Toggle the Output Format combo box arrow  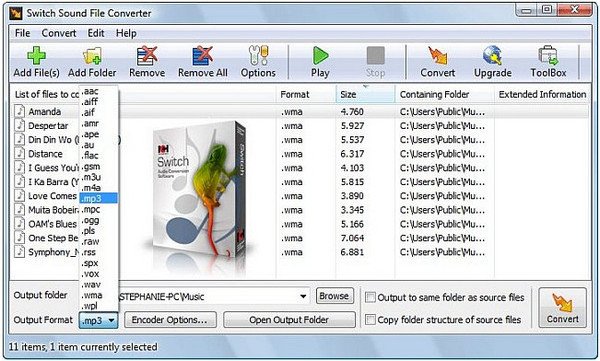coord(111,320)
